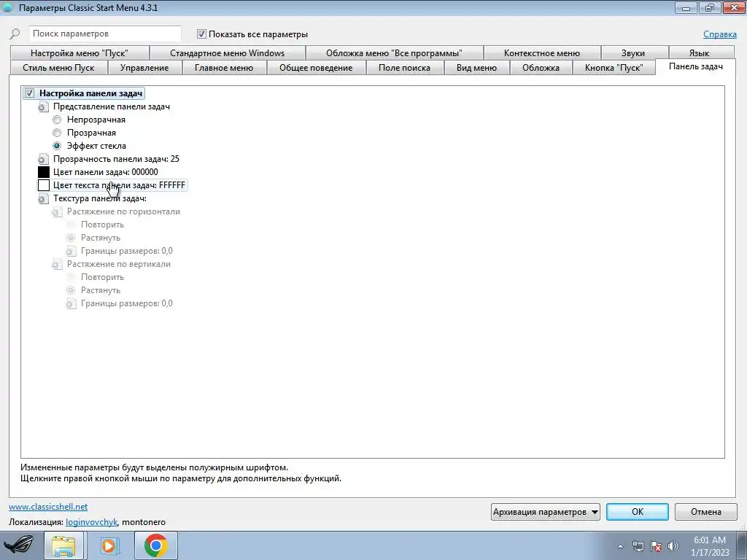Open the Вид меню tab

point(476,68)
